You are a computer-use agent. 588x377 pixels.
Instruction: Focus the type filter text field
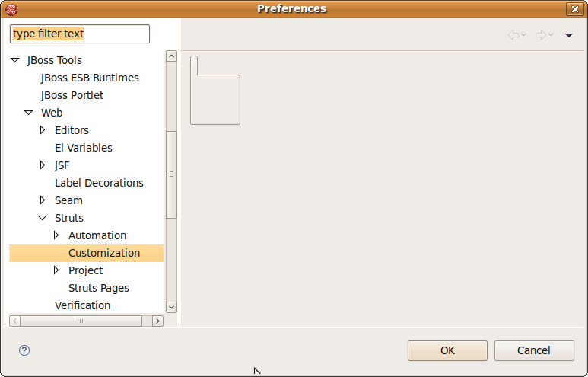click(80, 34)
